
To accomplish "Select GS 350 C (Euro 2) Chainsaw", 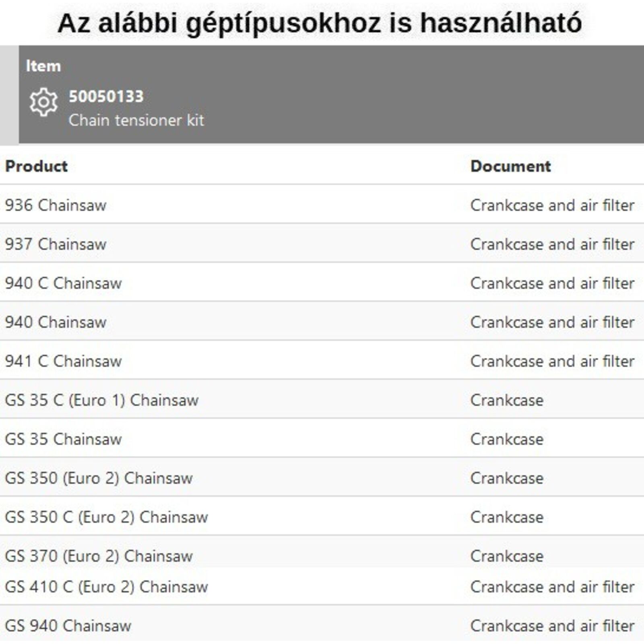I will [x=106, y=517].
